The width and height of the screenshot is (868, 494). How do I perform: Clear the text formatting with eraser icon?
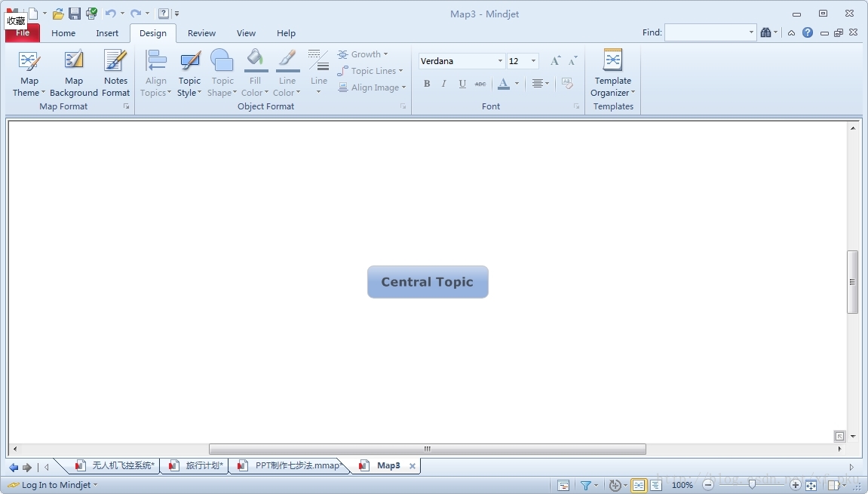[x=567, y=84]
